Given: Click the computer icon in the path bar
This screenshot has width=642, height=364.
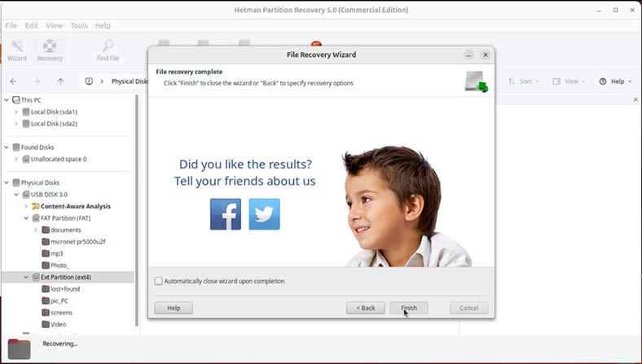Looking at the screenshot, I should click(x=89, y=81).
